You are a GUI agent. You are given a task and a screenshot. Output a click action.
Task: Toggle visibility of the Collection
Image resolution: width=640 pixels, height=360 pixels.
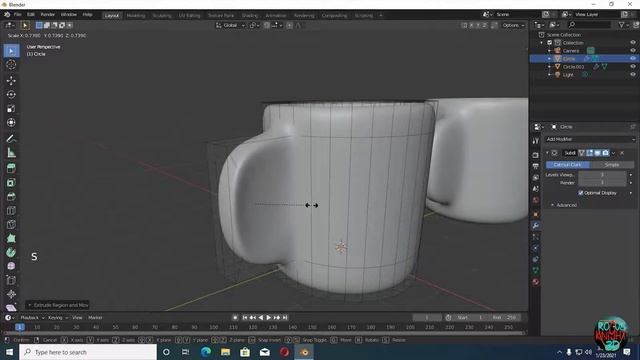(633, 42)
